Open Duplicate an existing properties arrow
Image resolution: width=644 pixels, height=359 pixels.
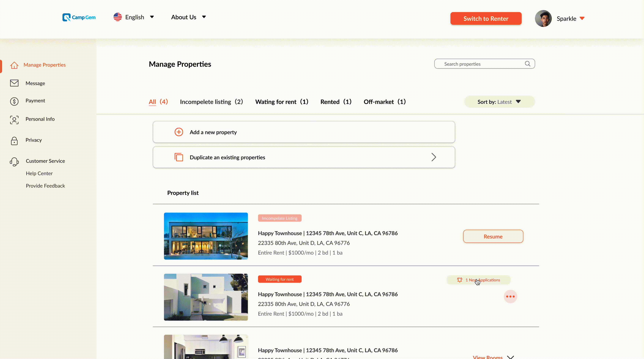click(433, 157)
